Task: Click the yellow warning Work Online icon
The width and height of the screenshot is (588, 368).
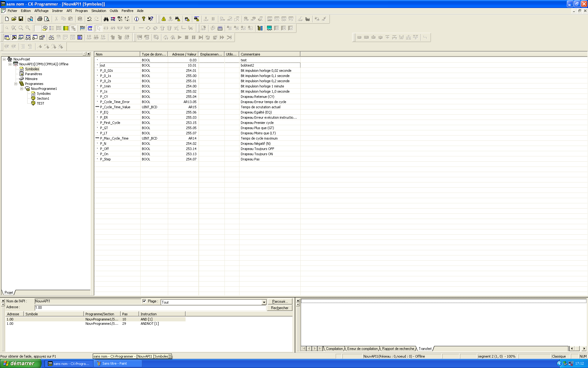Action: pos(164,19)
